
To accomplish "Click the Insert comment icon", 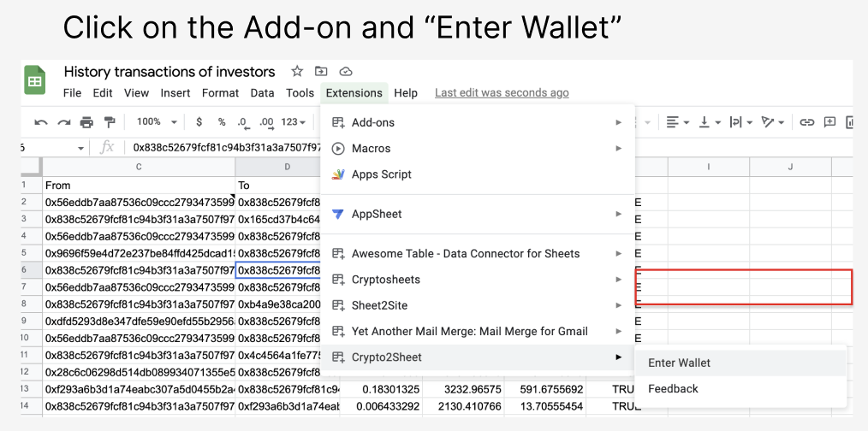I will (x=829, y=122).
